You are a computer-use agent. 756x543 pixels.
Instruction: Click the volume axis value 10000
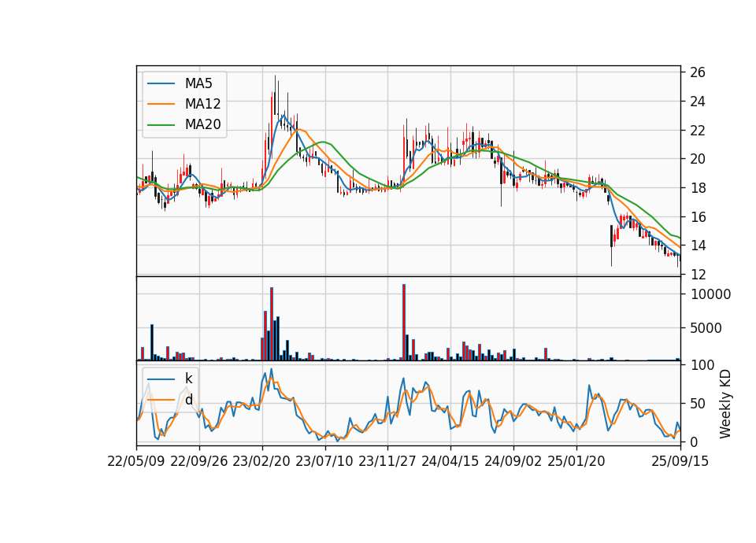[710, 294]
